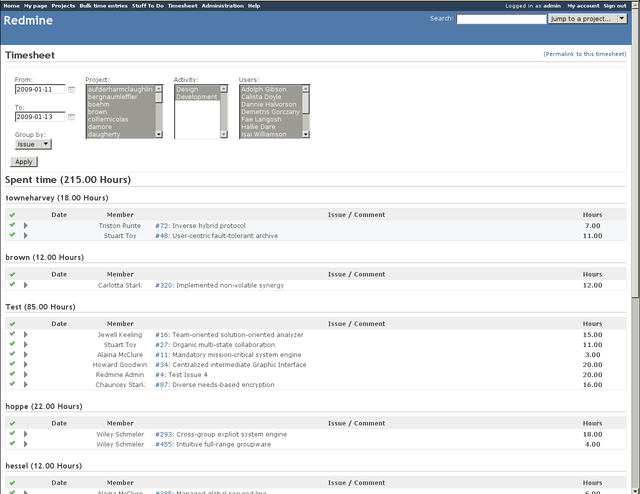Open Help in top menu
The width and height of the screenshot is (640, 494).
point(254,6)
